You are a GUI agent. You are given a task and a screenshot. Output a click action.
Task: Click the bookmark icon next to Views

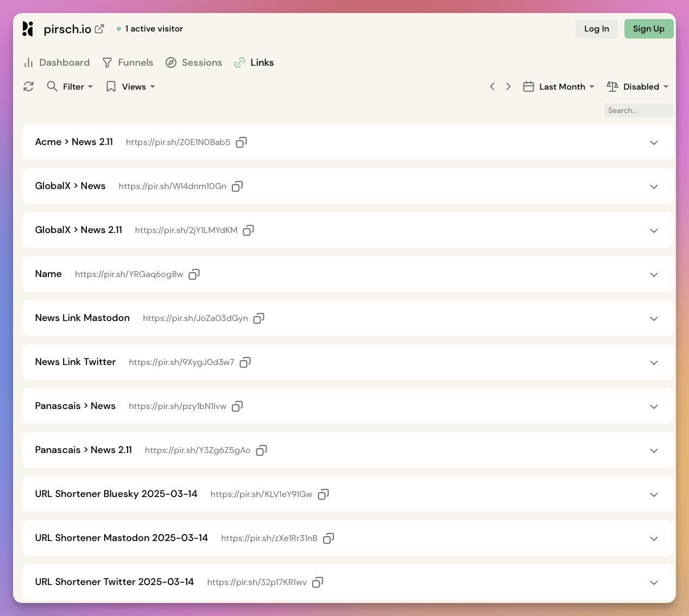111,86
